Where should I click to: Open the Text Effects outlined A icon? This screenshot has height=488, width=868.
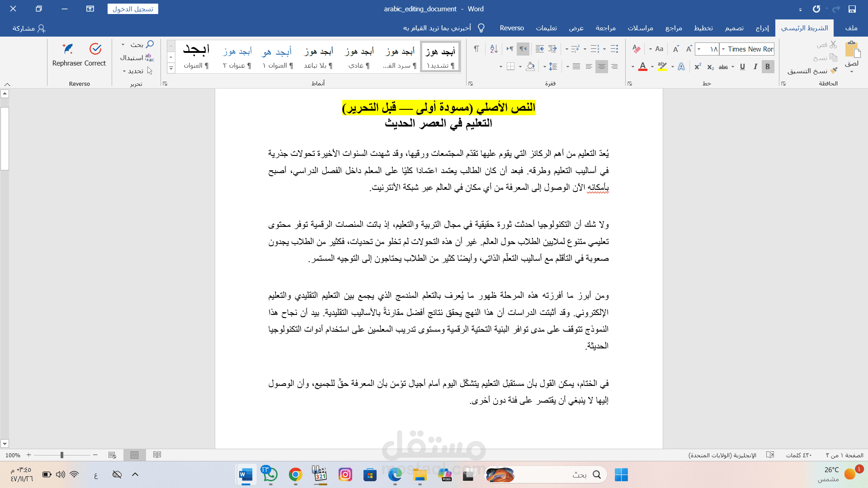[681, 66]
